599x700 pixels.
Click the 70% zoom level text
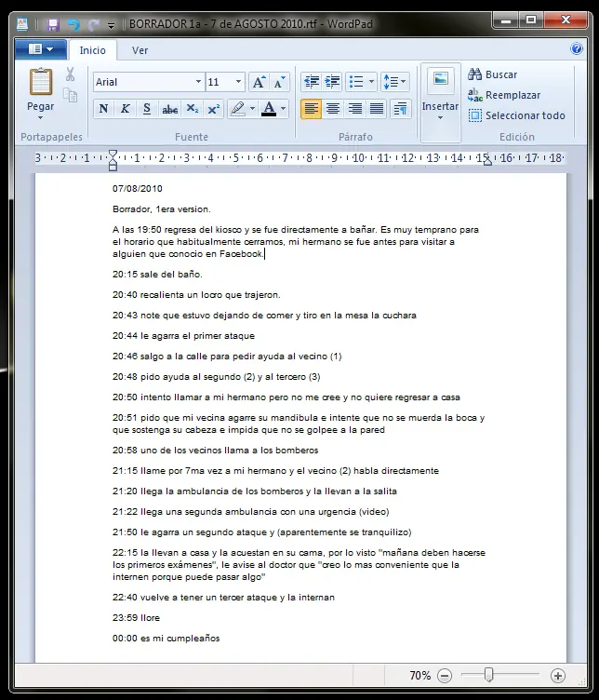[x=419, y=676]
